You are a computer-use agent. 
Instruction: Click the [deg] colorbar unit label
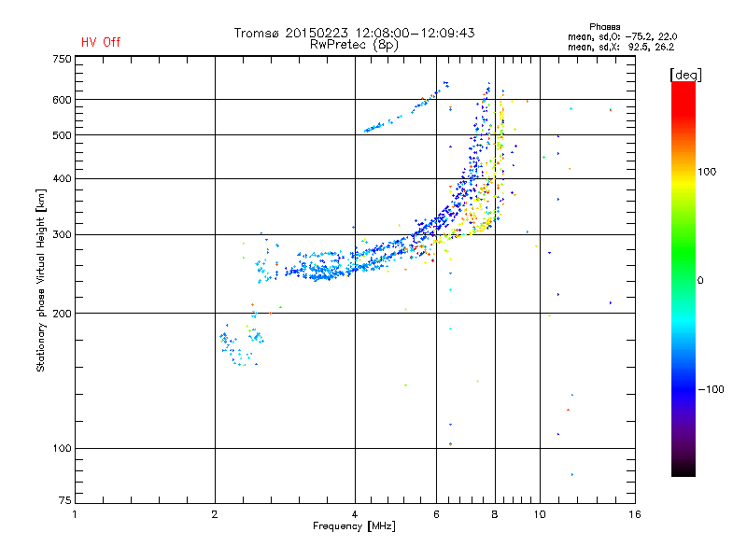tap(685, 75)
